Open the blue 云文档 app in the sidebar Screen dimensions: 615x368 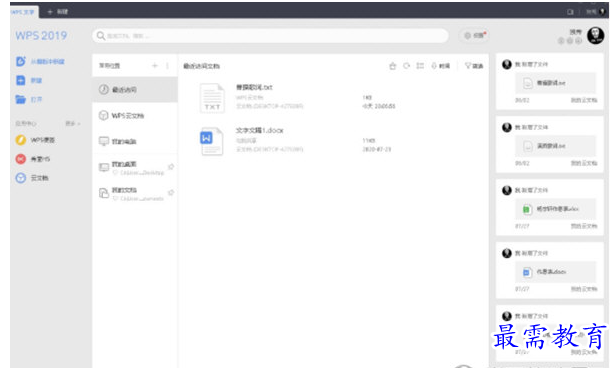tap(20, 178)
